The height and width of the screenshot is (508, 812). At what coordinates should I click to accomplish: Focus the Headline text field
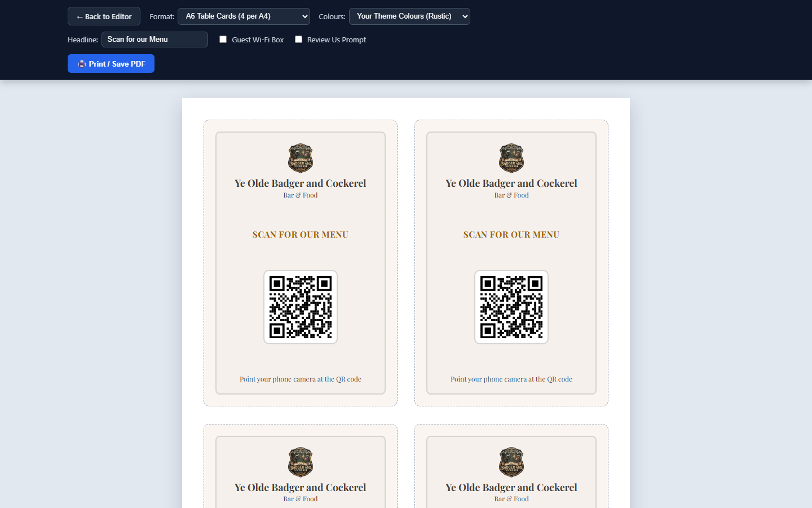(155, 40)
